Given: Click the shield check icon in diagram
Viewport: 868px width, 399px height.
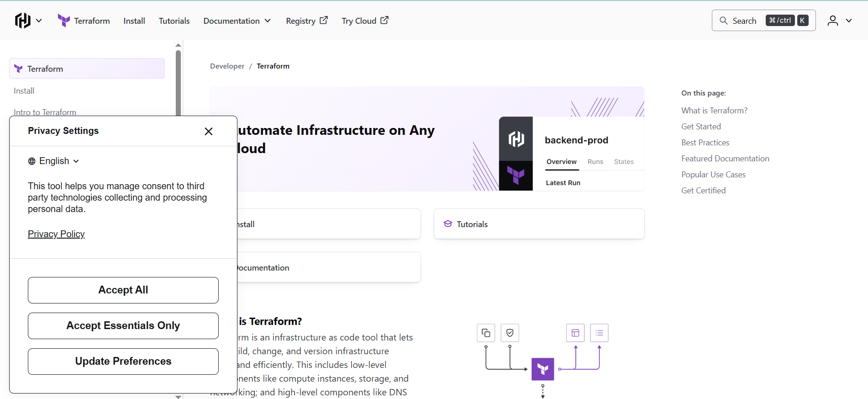Looking at the screenshot, I should point(510,333).
